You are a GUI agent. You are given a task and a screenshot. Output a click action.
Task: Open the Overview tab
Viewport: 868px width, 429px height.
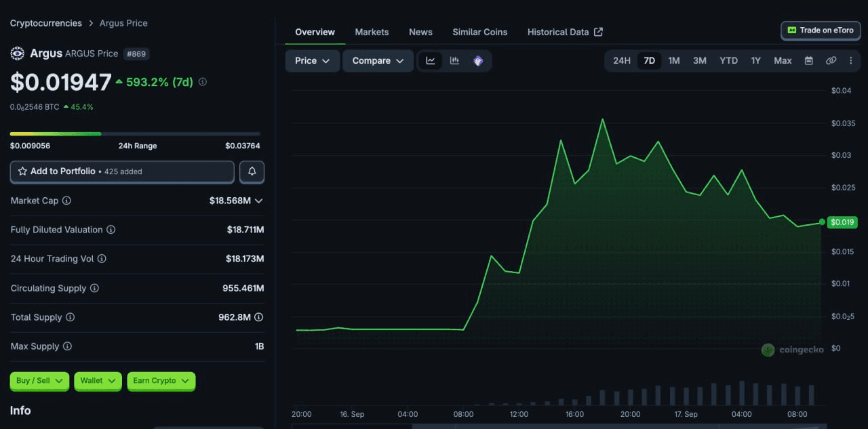coord(315,32)
